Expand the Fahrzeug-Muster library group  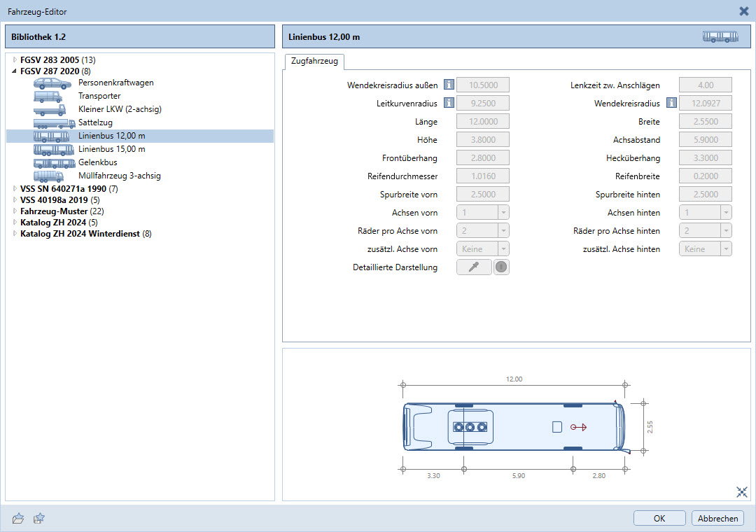pos(15,211)
